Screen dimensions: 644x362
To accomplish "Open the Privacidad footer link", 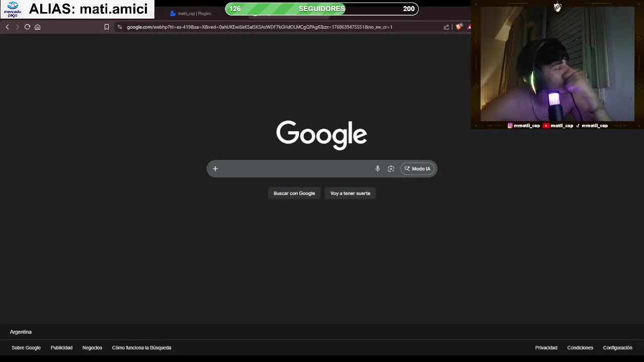I will point(546,347).
